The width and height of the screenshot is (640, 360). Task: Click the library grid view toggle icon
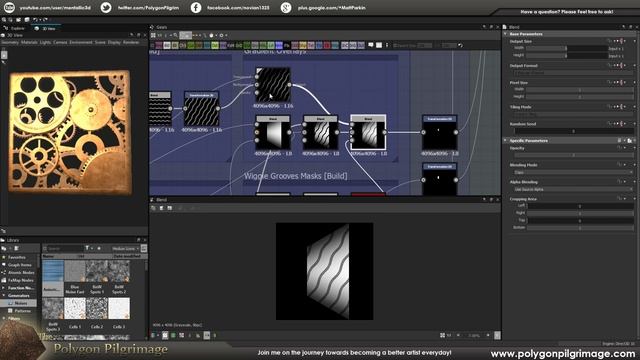144,248
